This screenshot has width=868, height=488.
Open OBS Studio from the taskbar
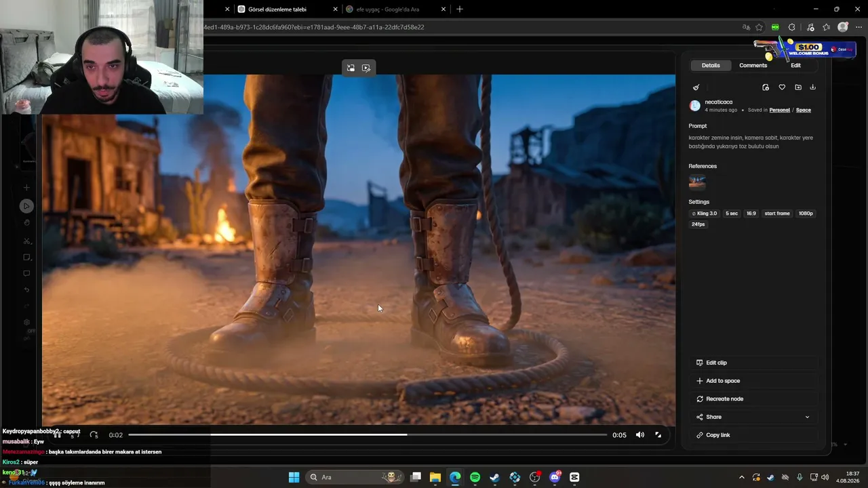535,477
